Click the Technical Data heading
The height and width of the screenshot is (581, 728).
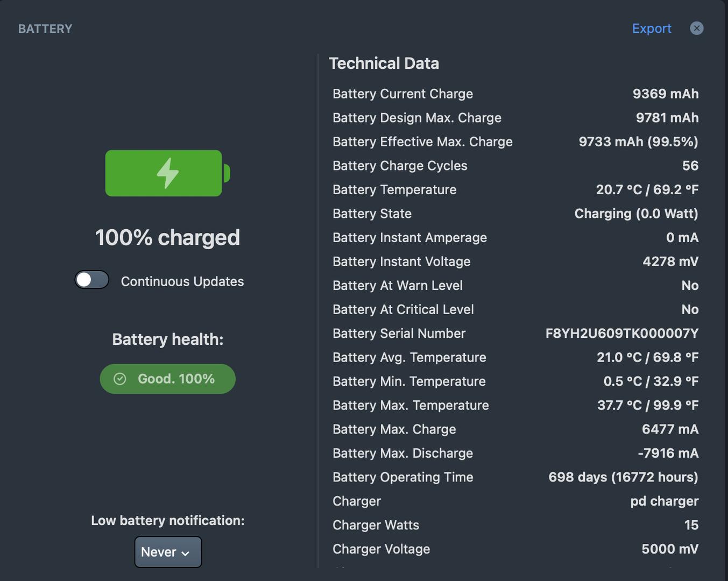pyautogui.click(x=384, y=63)
